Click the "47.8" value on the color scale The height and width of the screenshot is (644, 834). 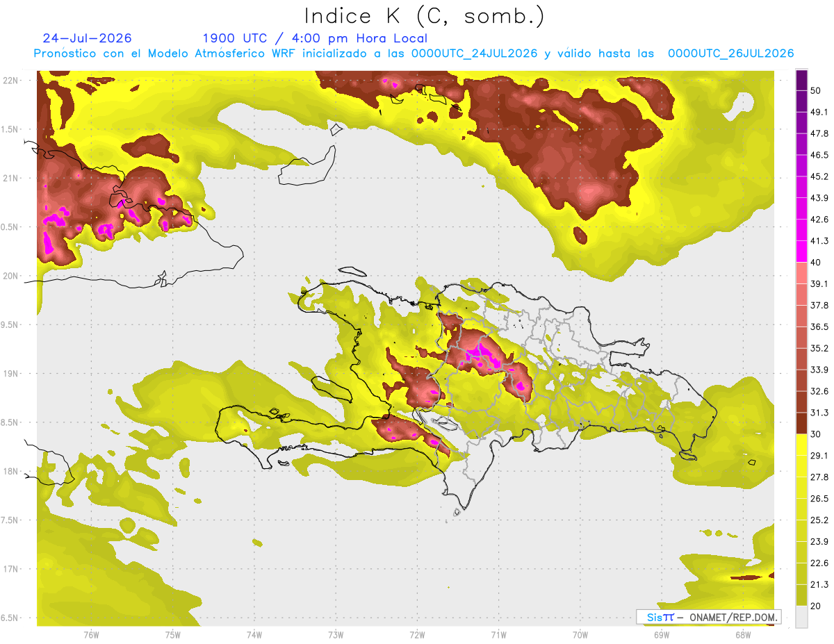click(x=819, y=133)
